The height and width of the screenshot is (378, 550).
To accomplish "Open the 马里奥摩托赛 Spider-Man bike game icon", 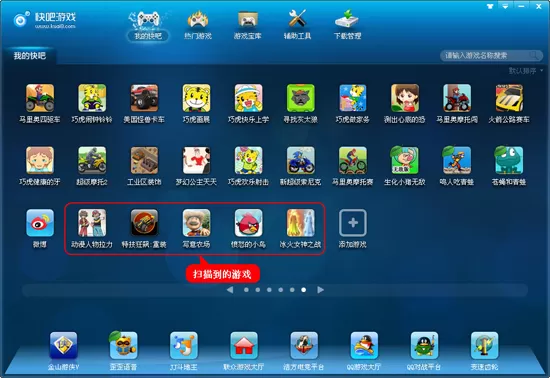I will (x=353, y=161).
